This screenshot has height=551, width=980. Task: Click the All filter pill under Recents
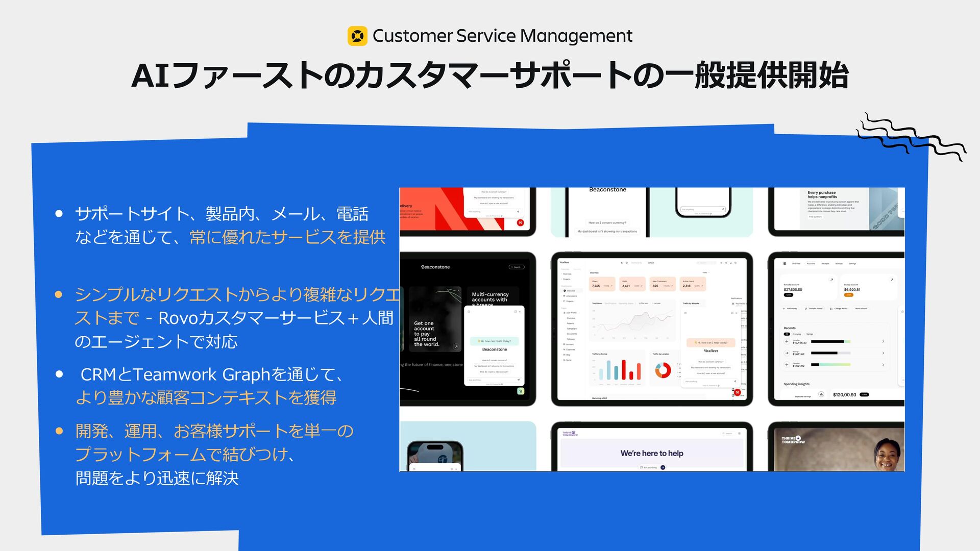[x=787, y=334]
